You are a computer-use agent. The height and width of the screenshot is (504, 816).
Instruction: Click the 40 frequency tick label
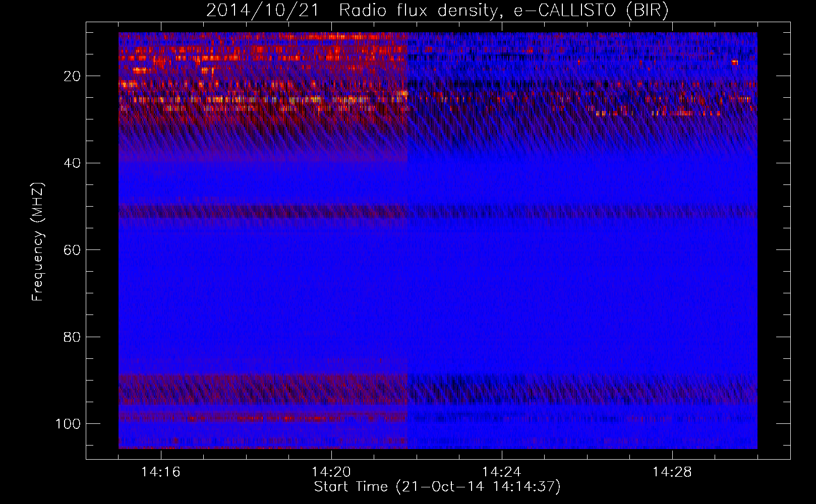(x=73, y=163)
